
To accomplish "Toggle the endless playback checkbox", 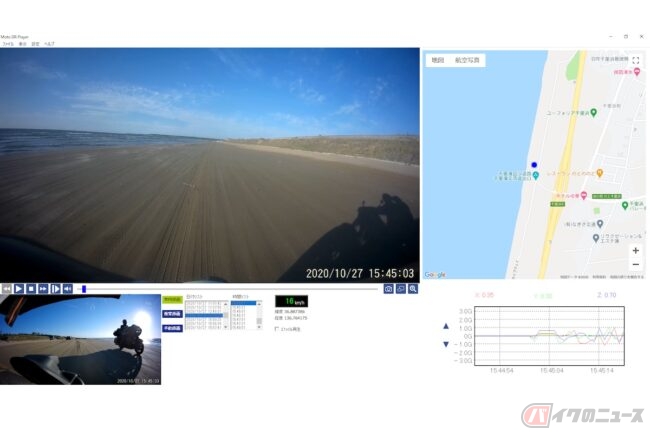I will pyautogui.click(x=276, y=329).
